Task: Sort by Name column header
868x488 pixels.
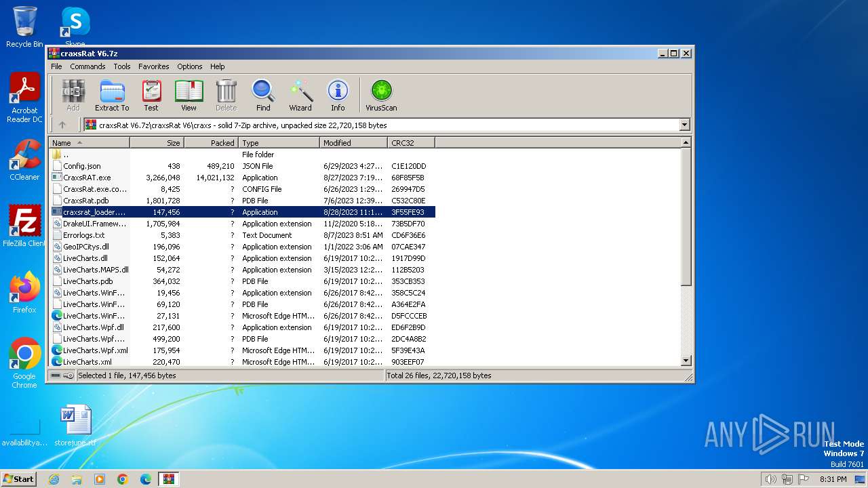Action: point(89,143)
